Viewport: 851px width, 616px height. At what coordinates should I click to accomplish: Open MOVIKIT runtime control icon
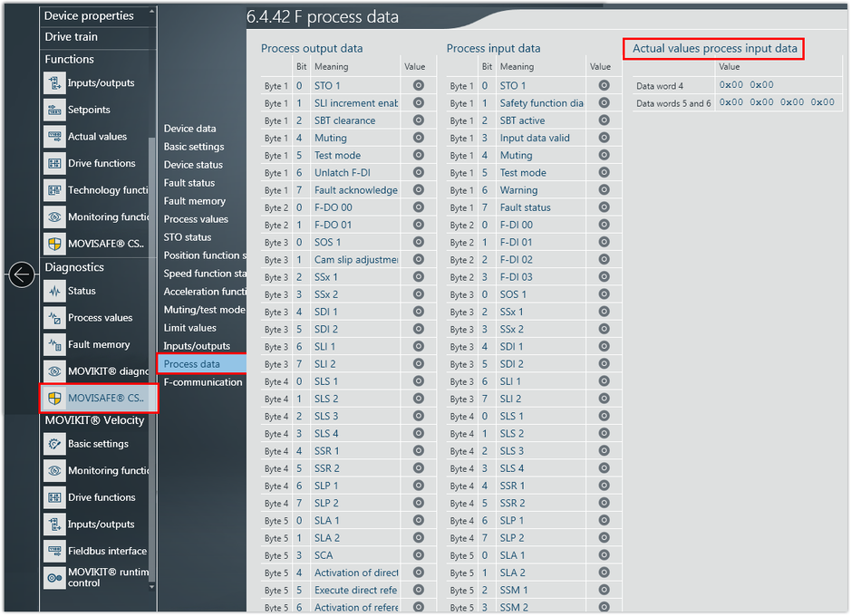click(x=54, y=577)
